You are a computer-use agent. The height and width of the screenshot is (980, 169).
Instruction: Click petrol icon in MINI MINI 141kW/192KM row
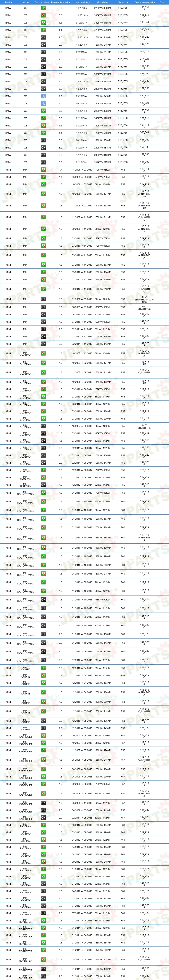click(43, 206)
